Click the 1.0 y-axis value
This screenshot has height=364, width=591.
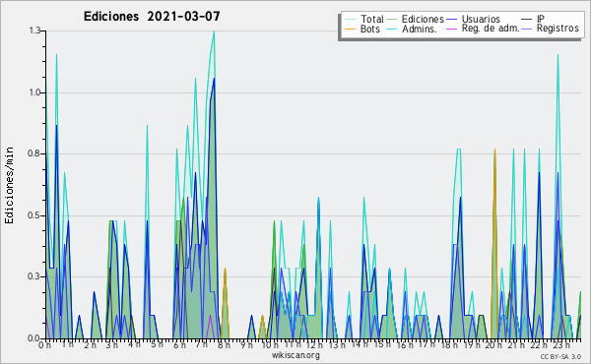tap(34, 92)
